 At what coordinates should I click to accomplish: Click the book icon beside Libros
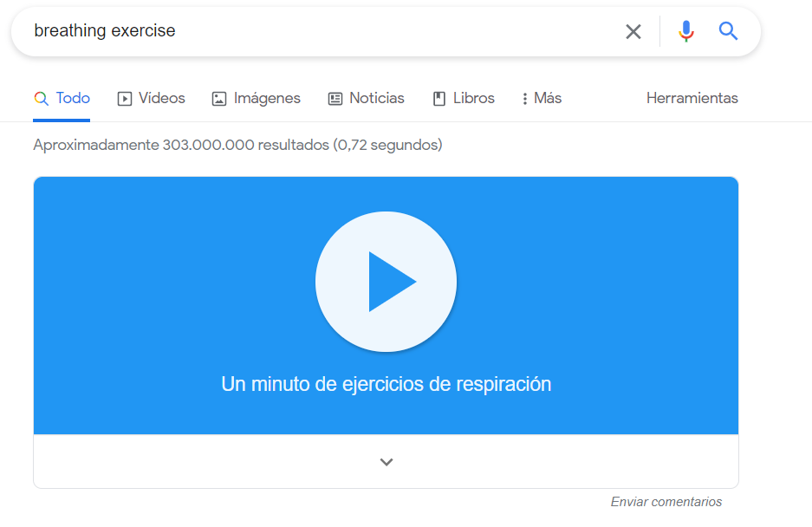(439, 99)
